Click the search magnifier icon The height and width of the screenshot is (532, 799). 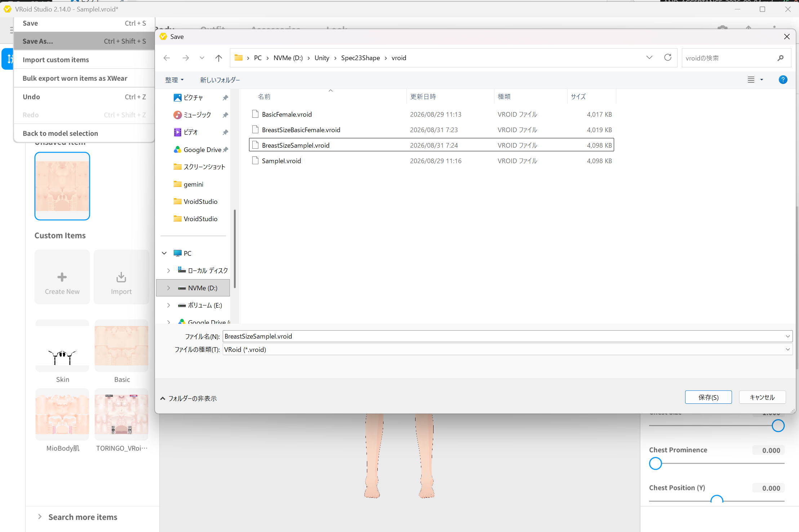point(781,58)
